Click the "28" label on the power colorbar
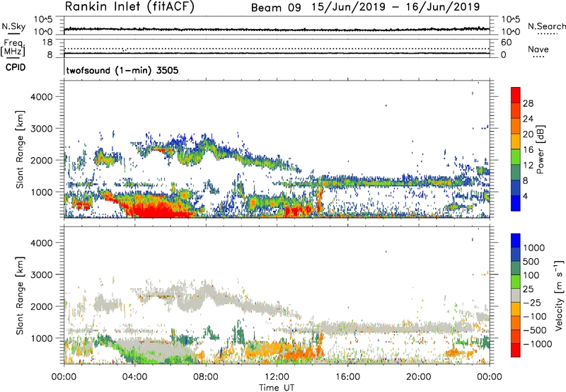The image size is (566, 392). (528, 103)
